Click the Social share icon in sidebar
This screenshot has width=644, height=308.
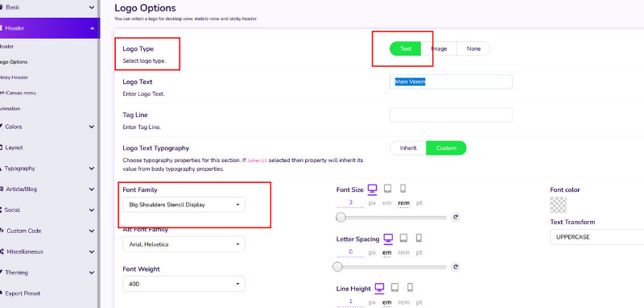[2, 210]
